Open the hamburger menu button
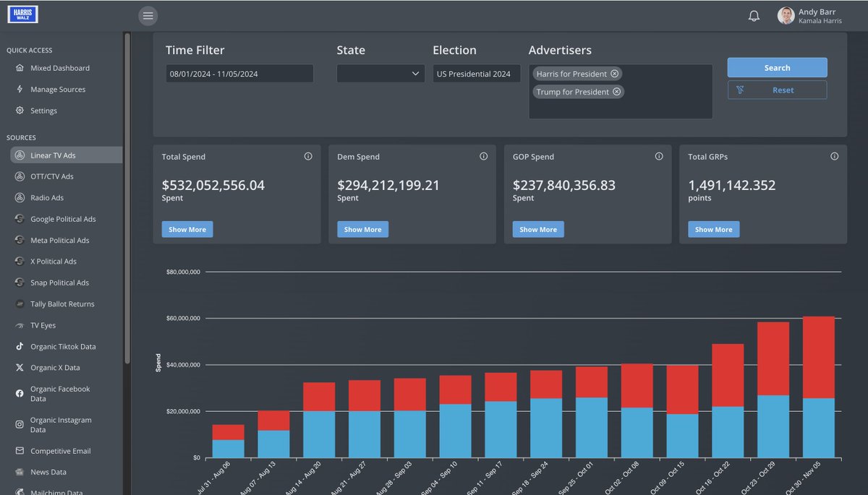The width and height of the screenshot is (868, 495). [x=148, y=15]
